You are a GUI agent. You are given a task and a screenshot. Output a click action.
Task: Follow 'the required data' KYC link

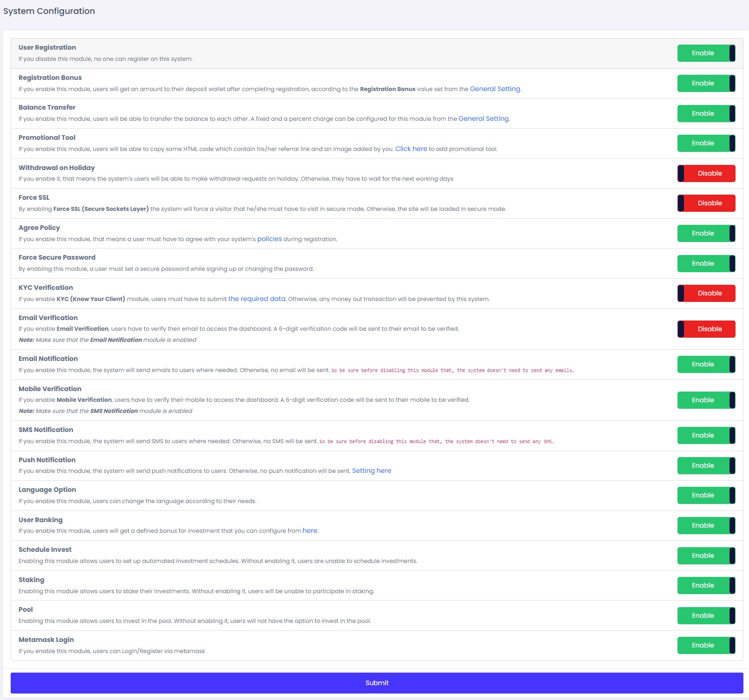257,299
